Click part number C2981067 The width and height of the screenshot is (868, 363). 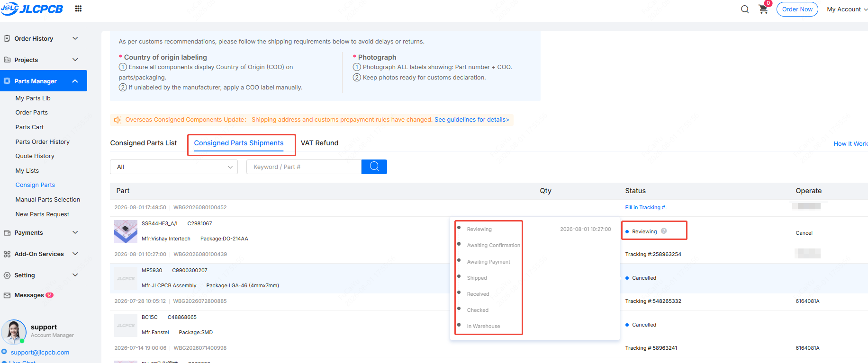click(199, 223)
